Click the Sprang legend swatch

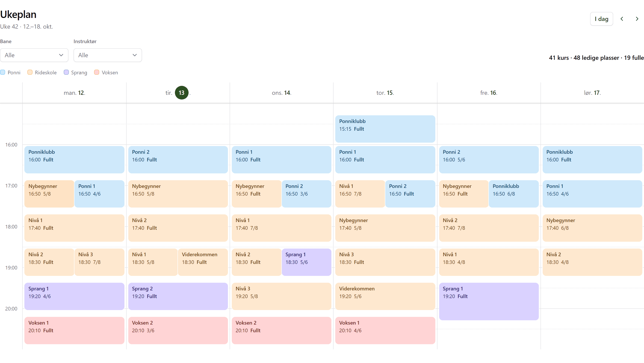(x=66, y=72)
